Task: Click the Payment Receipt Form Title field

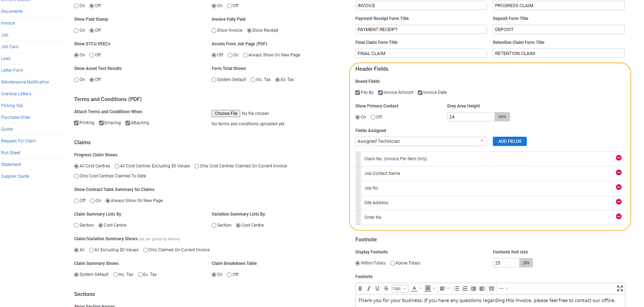Action: click(421, 29)
